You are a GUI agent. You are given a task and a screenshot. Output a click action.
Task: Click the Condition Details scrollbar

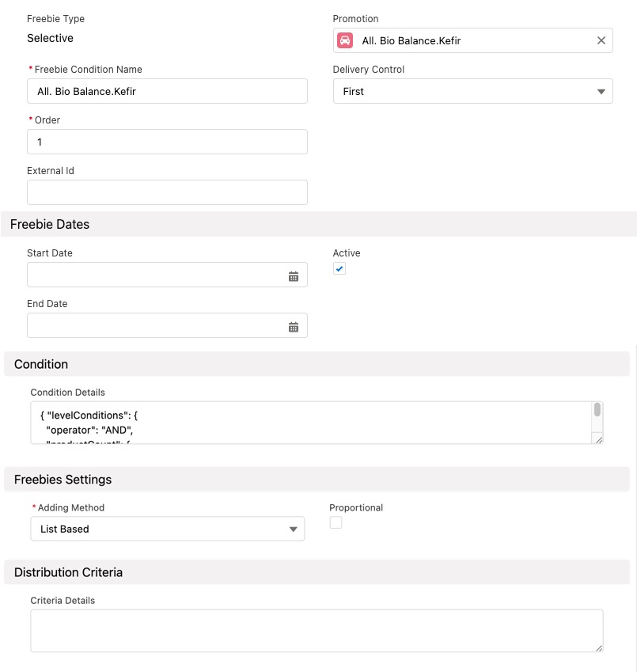[x=597, y=410]
